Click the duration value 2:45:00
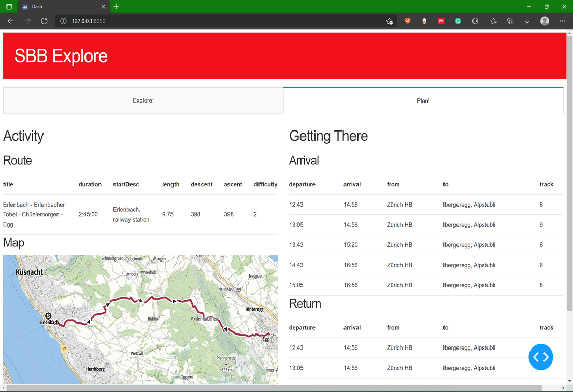This screenshot has height=392, width=573. click(x=88, y=214)
